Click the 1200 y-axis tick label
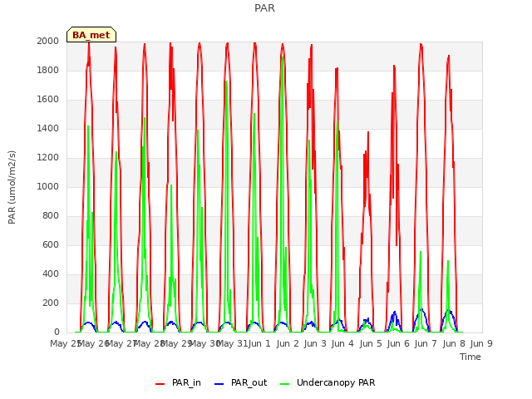532x399 pixels. (x=48, y=158)
